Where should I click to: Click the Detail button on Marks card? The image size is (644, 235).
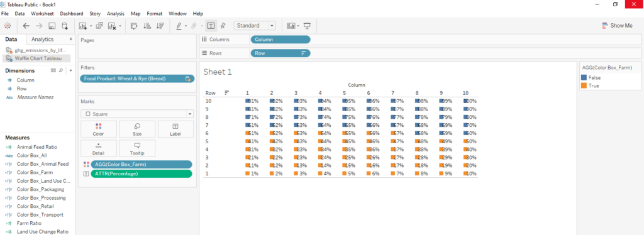tap(99, 148)
